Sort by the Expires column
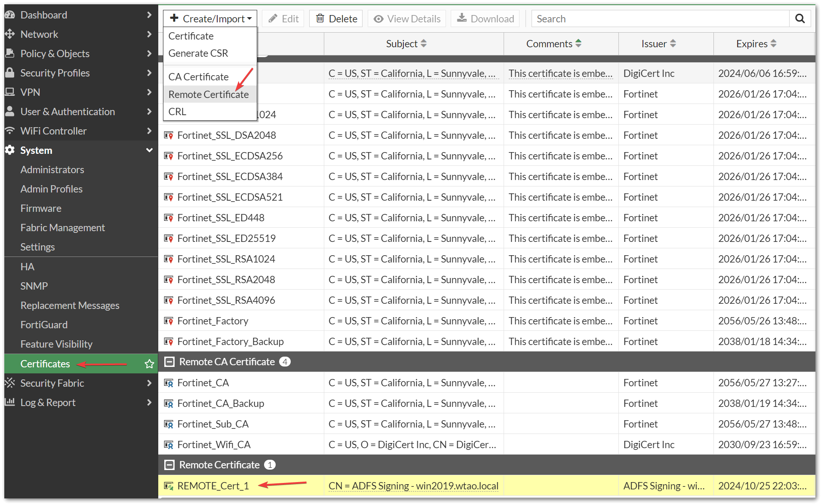 (x=756, y=44)
